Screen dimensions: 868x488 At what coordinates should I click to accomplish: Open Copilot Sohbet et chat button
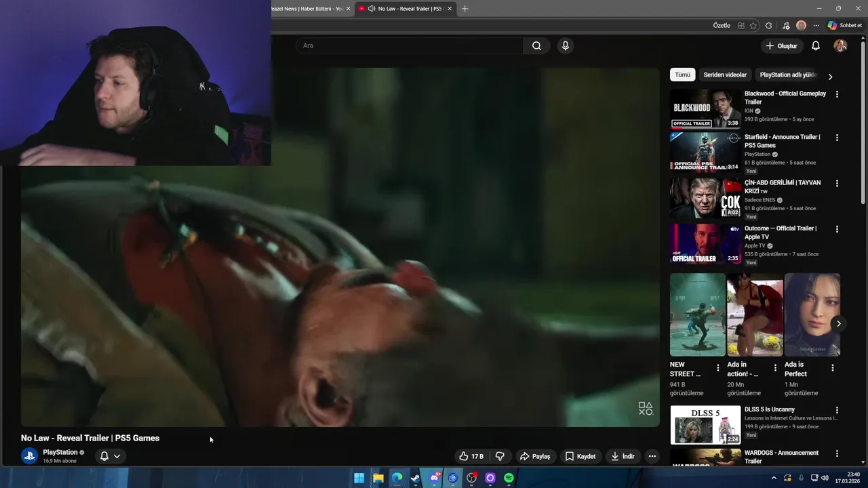[x=845, y=26]
